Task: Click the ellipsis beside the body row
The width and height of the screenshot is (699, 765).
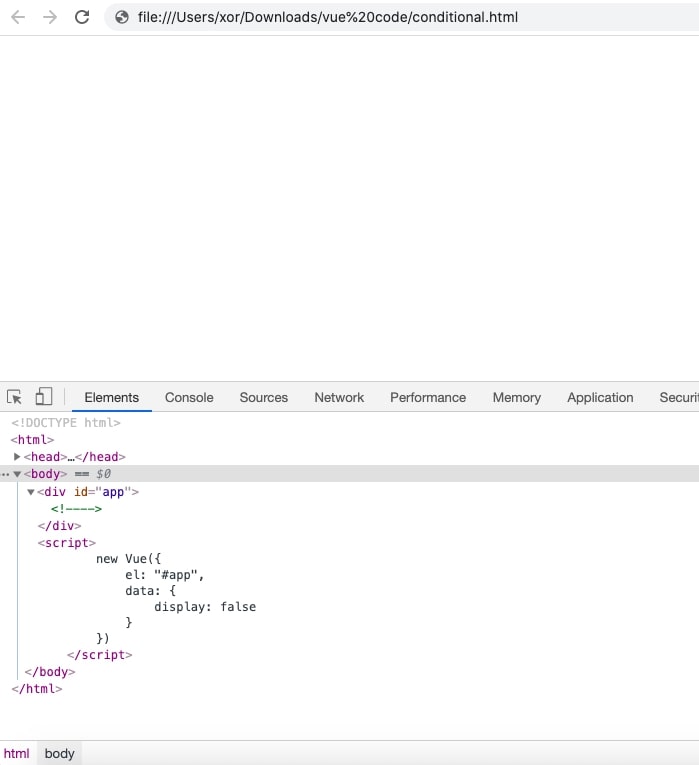Action: (x=5, y=474)
